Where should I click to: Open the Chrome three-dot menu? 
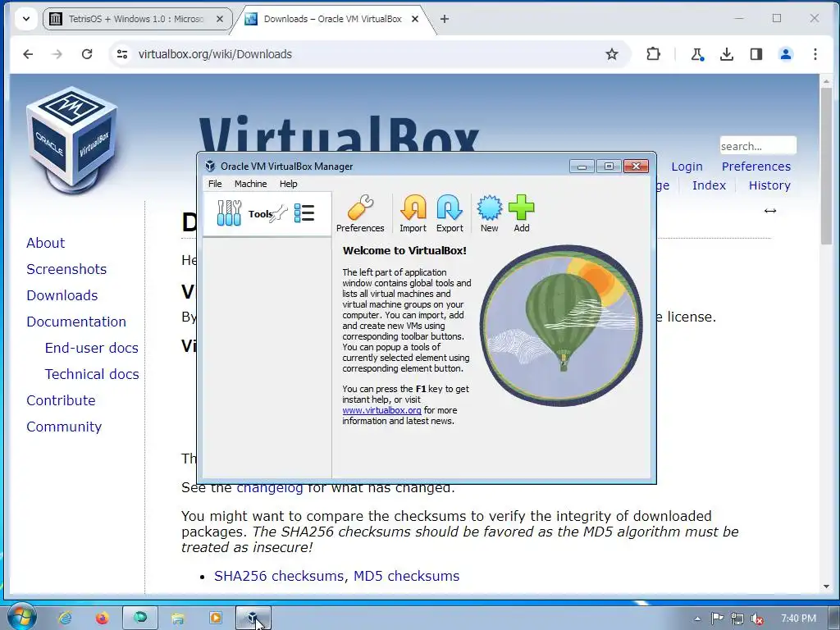[x=815, y=54]
